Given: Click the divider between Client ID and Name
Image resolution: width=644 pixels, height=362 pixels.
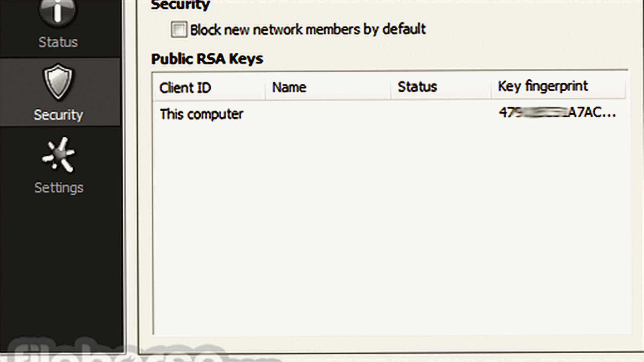Looking at the screenshot, I should coord(265,87).
